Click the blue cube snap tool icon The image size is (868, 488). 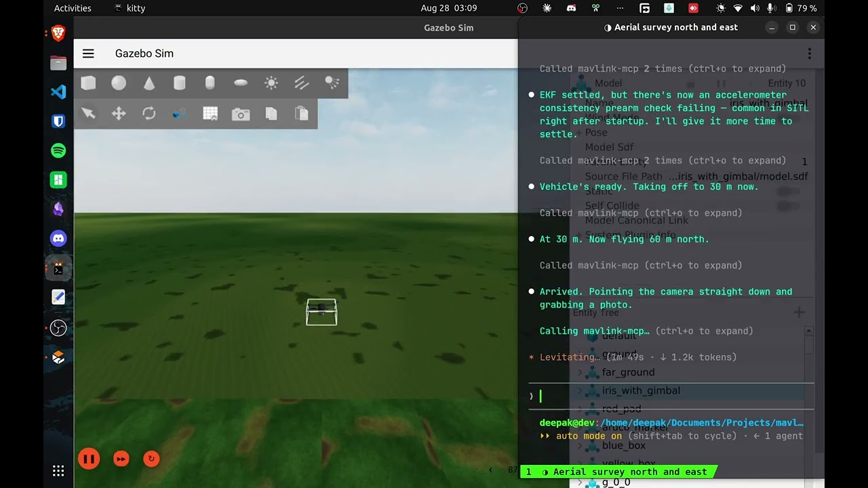pyautogui.click(x=180, y=113)
